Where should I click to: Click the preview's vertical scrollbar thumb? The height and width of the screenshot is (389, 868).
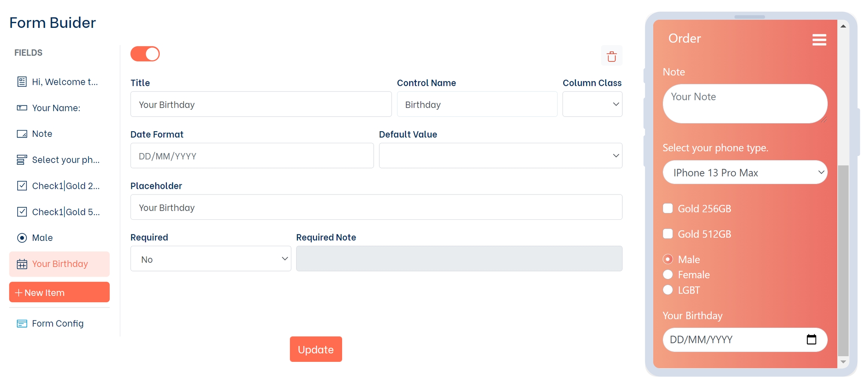(x=843, y=260)
